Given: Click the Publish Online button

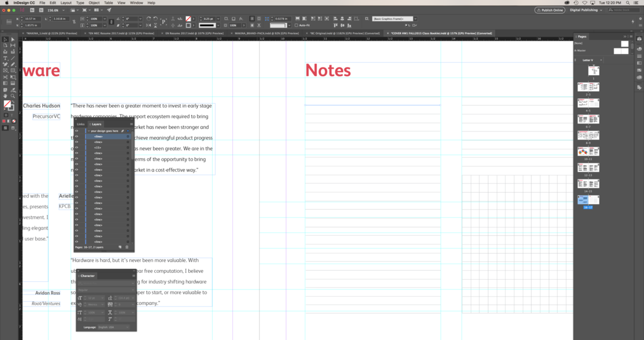Looking at the screenshot, I should pos(550,10).
